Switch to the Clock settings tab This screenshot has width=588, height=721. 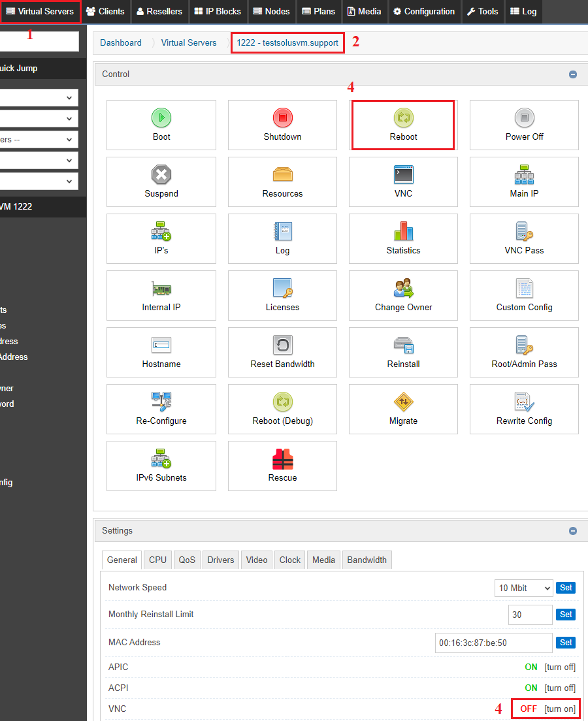pos(290,560)
